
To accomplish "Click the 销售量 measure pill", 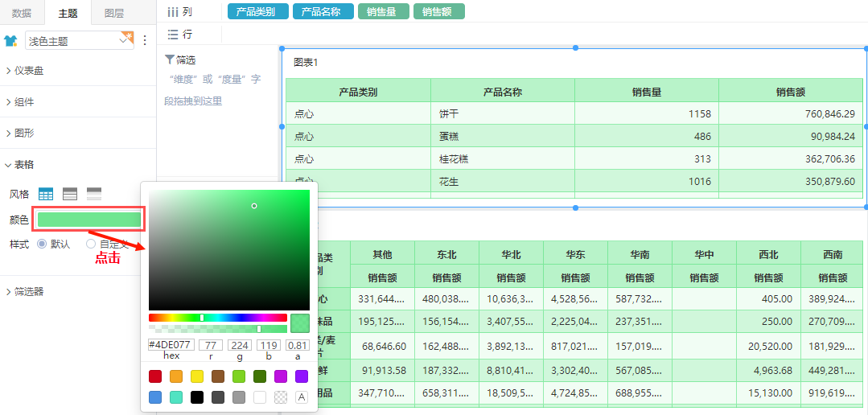I will tap(384, 11).
